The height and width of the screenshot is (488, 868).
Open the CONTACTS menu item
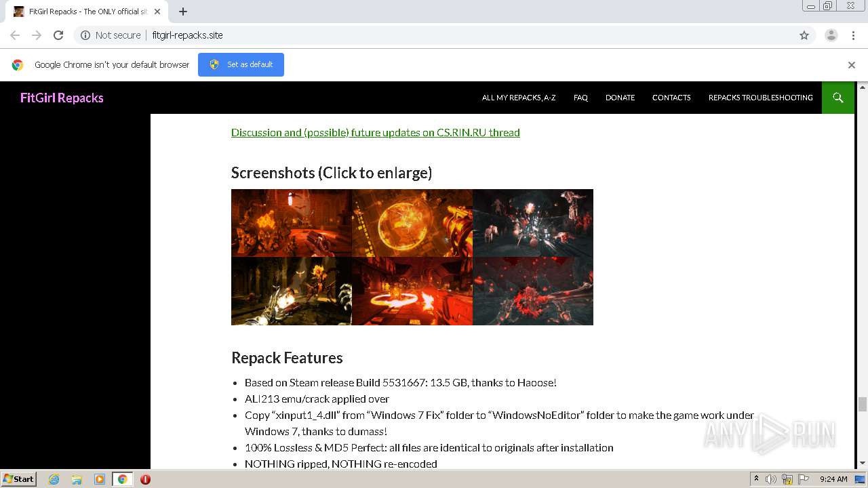(x=671, y=98)
